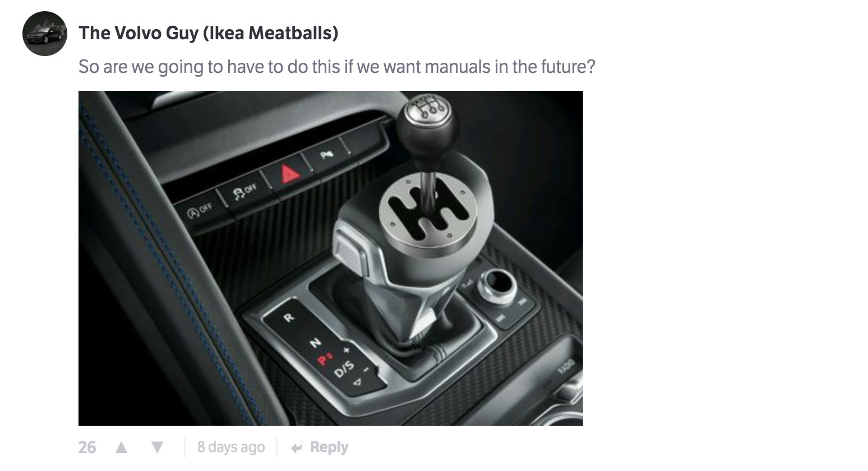Select the comment text about manuals

pyautogui.click(x=337, y=67)
